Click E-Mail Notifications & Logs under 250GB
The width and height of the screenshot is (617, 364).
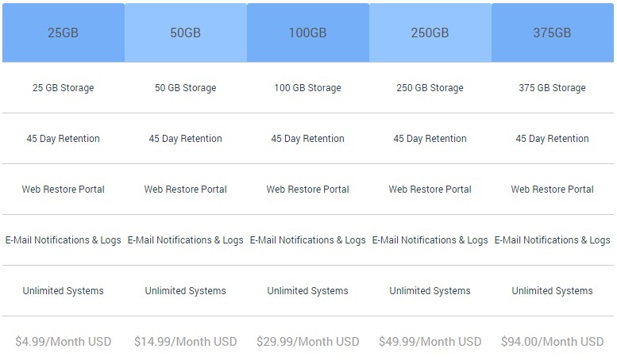430,239
